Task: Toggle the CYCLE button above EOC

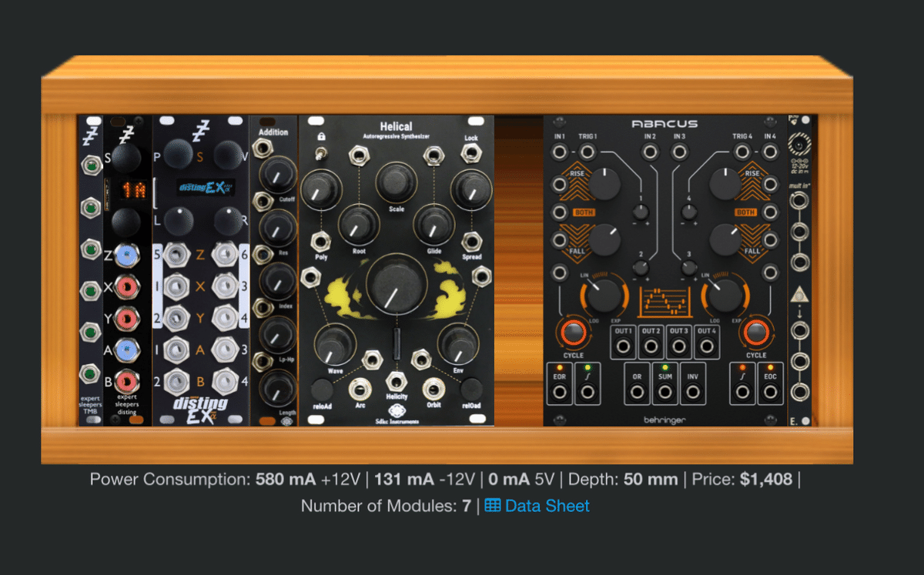Action: point(756,332)
